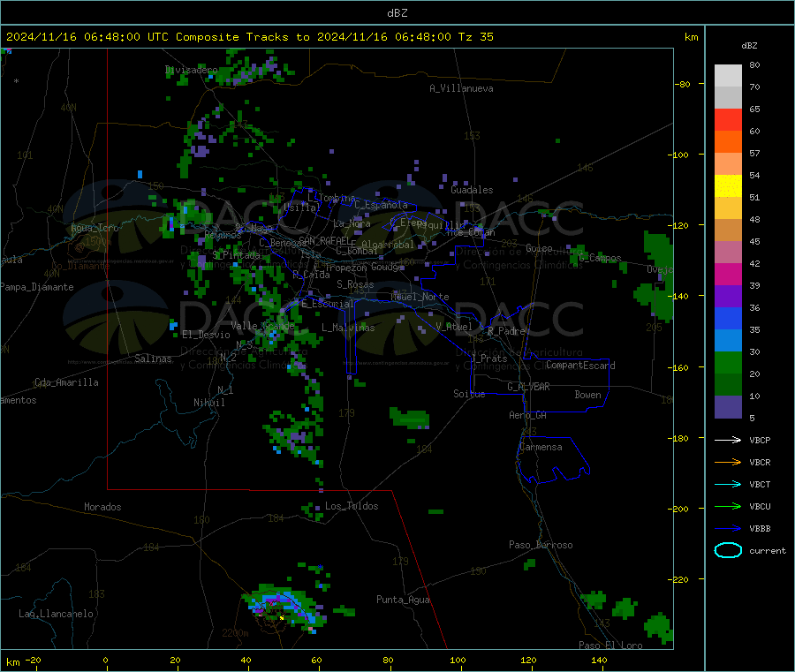This screenshot has height=672, width=795.
Task: Click the white VBCP arrow in legend
Action: (728, 440)
